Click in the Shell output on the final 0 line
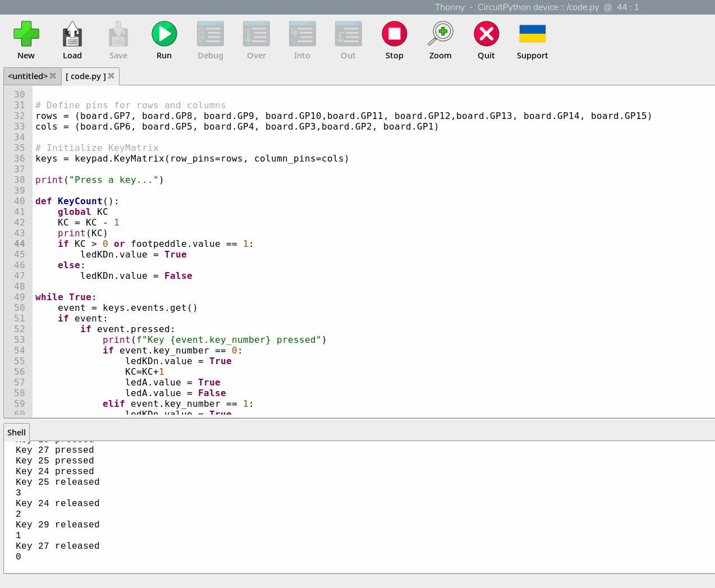 point(19,557)
